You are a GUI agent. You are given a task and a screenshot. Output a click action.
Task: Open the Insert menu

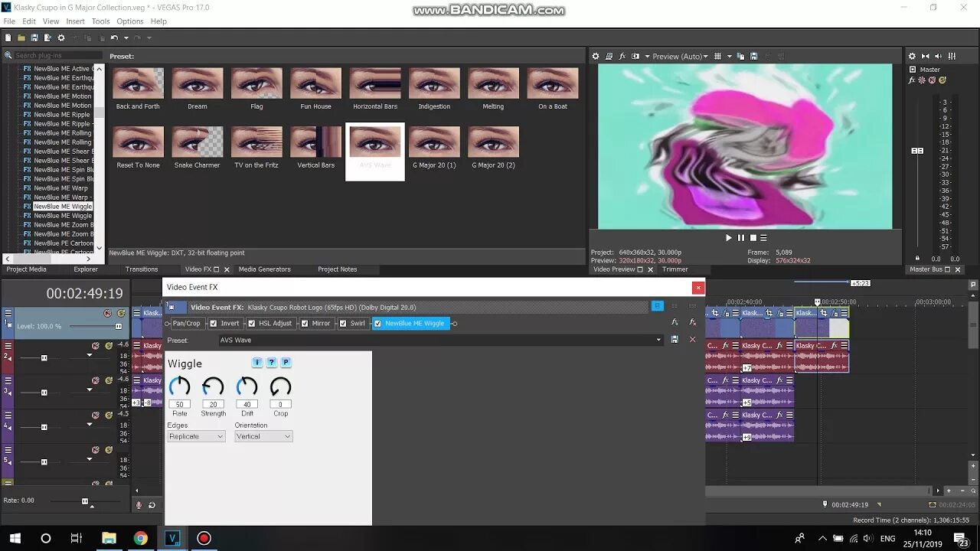point(75,21)
